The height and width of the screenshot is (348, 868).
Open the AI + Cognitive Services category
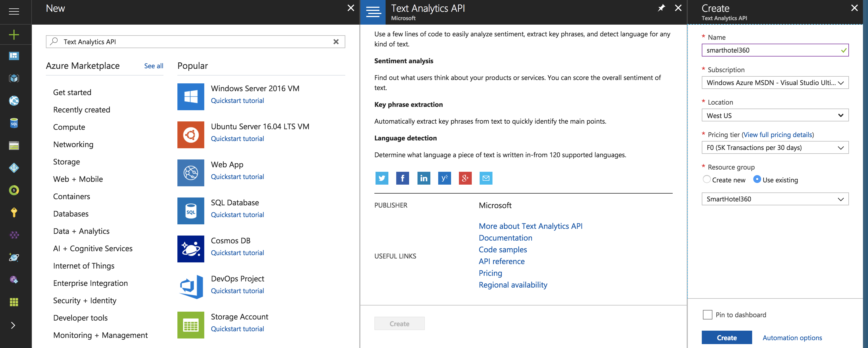tap(92, 248)
